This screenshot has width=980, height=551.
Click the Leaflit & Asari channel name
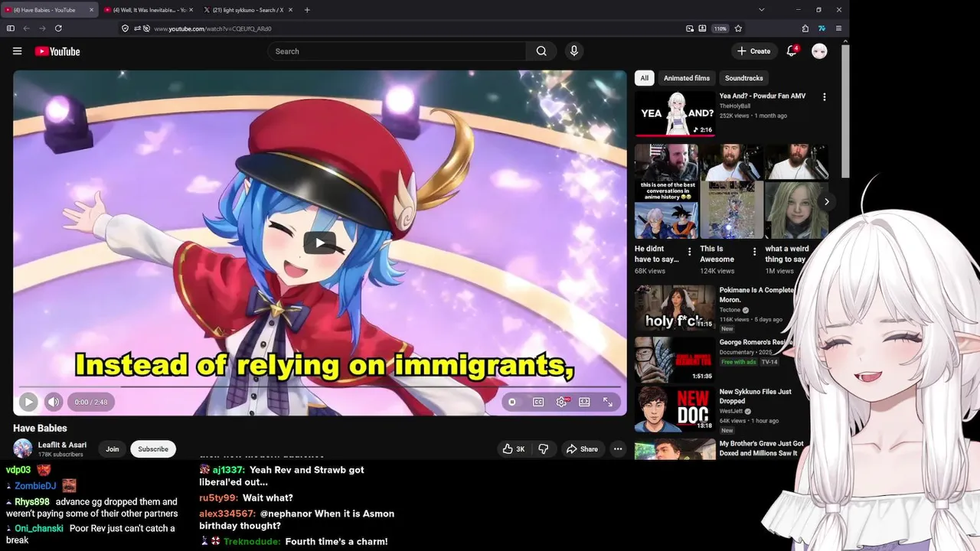click(x=62, y=445)
